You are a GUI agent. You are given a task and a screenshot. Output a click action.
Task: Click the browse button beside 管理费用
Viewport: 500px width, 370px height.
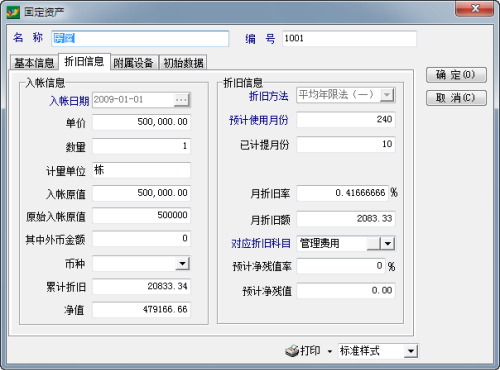tap(374, 243)
